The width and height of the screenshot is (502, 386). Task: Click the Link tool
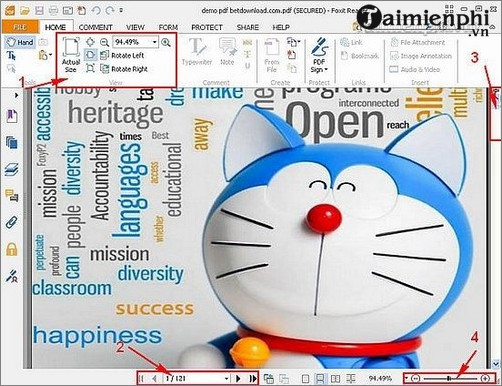[351, 42]
